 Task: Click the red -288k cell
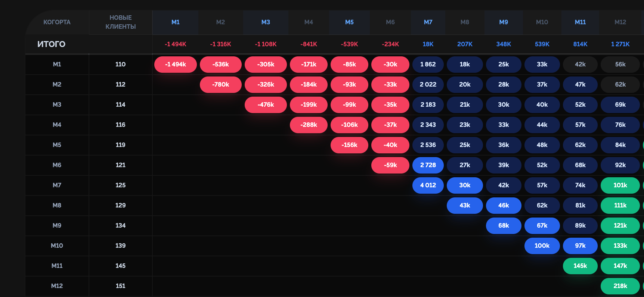(x=309, y=125)
